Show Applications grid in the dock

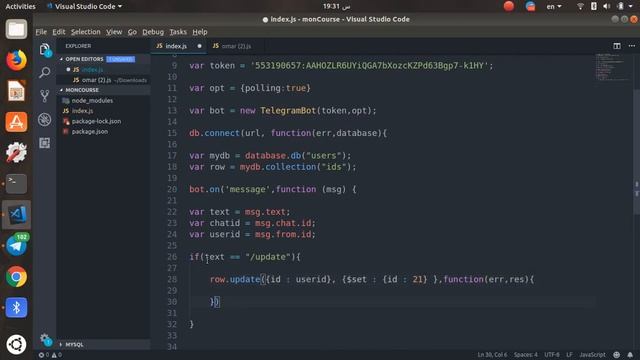click(x=16, y=344)
